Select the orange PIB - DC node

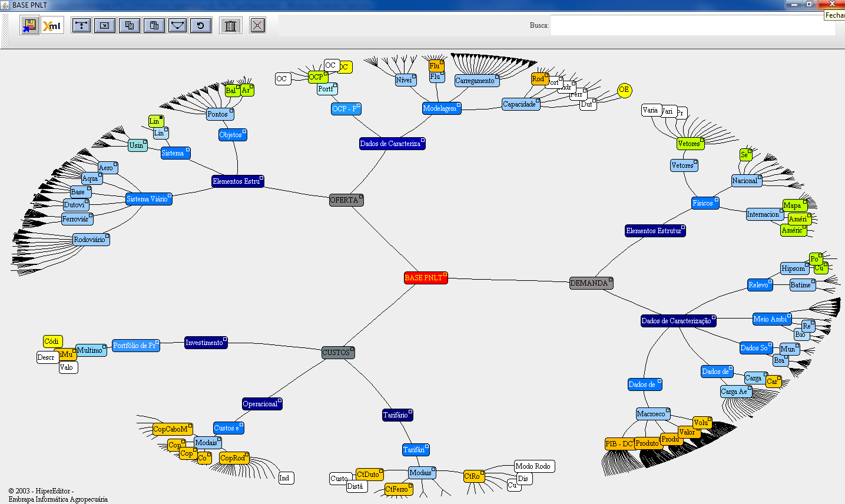(620, 444)
